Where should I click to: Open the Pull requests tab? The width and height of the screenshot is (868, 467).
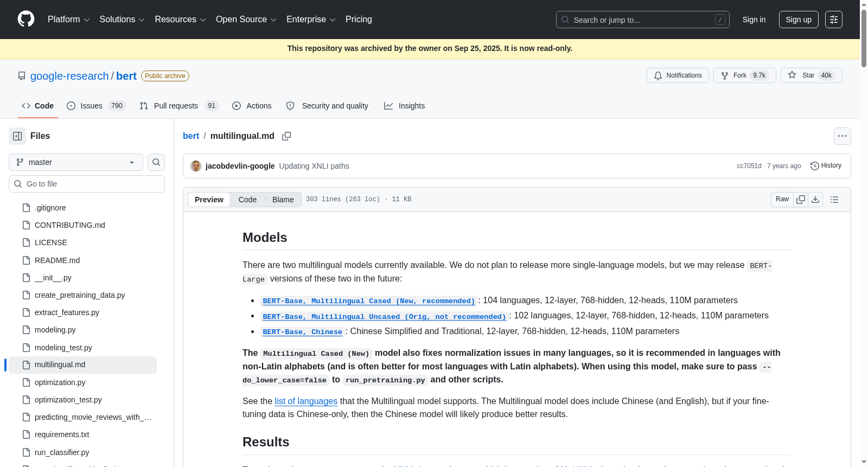179,106
